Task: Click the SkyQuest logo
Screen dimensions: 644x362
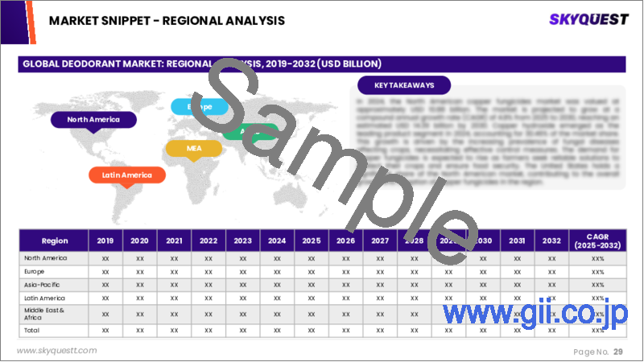Action: [588, 19]
